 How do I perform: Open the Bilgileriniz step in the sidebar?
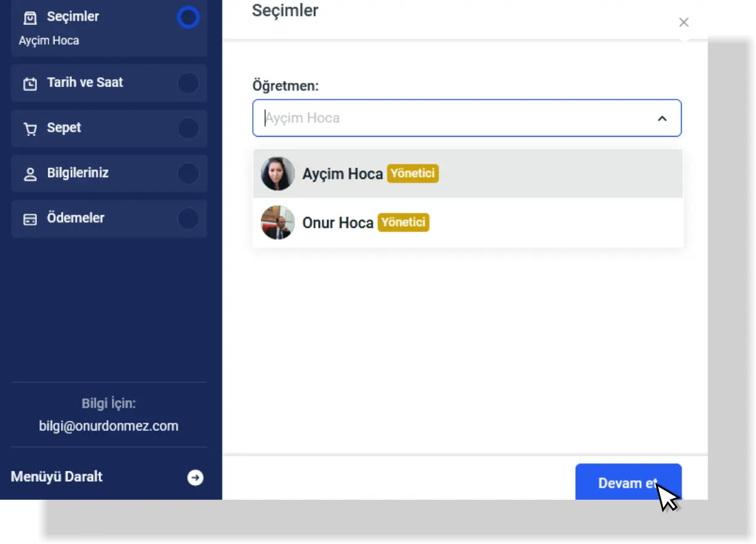[x=78, y=173]
